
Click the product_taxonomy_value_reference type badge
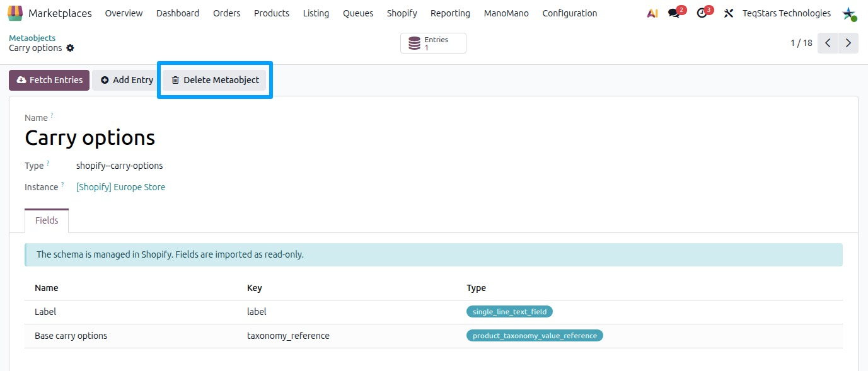coord(535,336)
